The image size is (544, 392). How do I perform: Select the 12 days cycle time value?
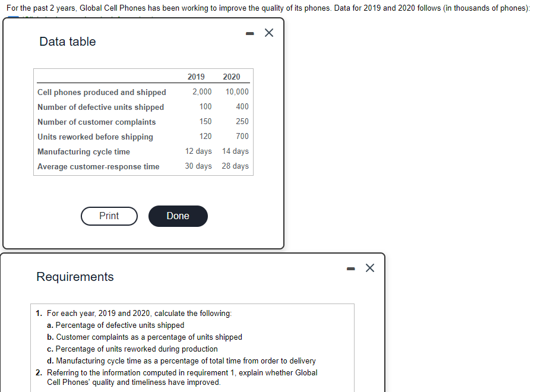click(197, 151)
